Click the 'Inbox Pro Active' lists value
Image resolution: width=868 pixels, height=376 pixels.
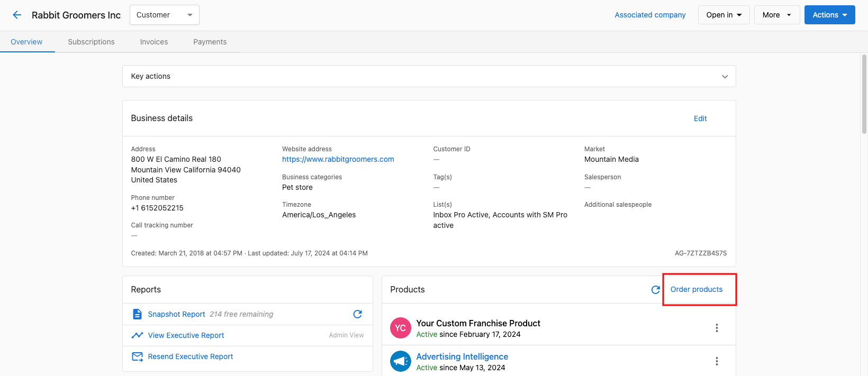coord(461,215)
